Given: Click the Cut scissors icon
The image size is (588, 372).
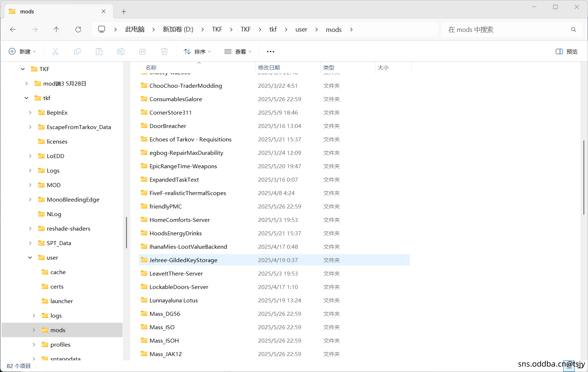Looking at the screenshot, I should (56, 51).
